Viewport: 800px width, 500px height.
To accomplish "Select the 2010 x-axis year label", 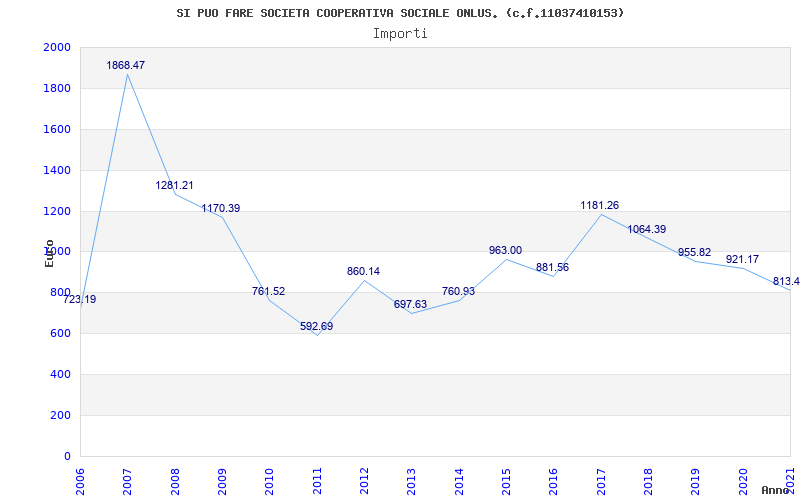I will click(x=269, y=481).
